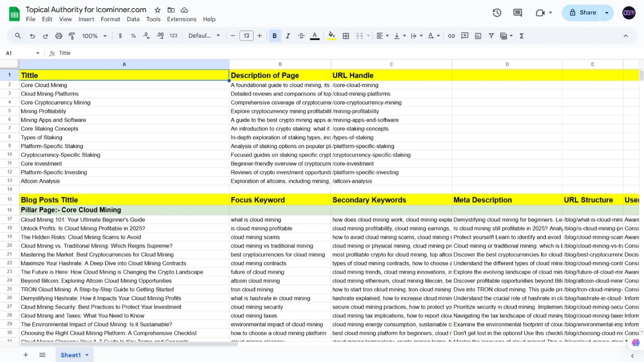Open the Extensions menu
The width and height of the screenshot is (644, 362).
(x=181, y=19)
